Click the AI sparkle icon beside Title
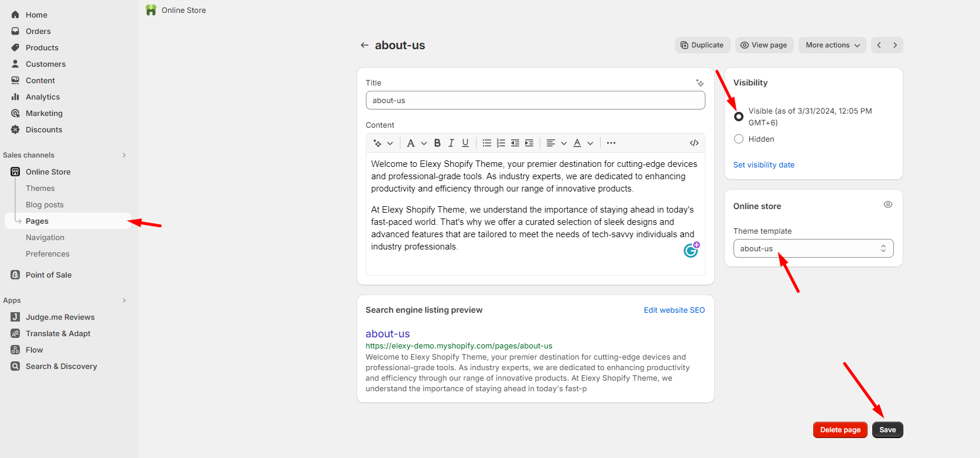This screenshot has width=980, height=458. 700,83
